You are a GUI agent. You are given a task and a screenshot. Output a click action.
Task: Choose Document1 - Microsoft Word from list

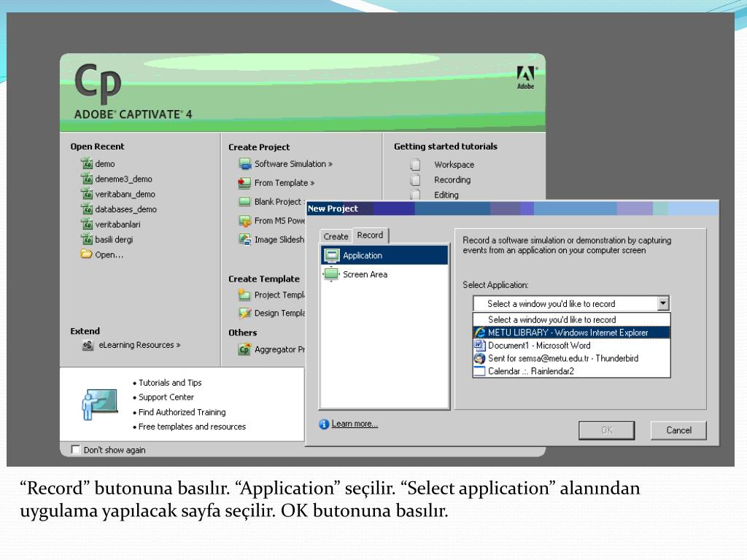571,345
